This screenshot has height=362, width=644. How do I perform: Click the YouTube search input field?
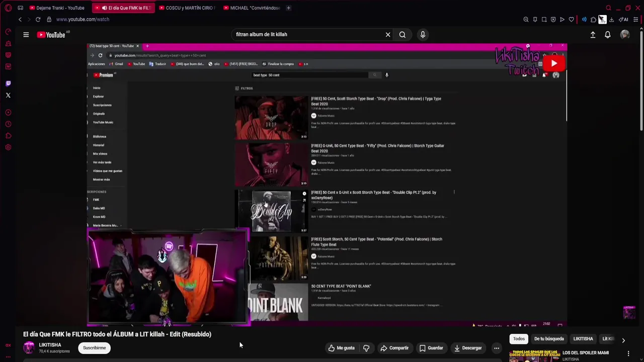[x=307, y=35]
